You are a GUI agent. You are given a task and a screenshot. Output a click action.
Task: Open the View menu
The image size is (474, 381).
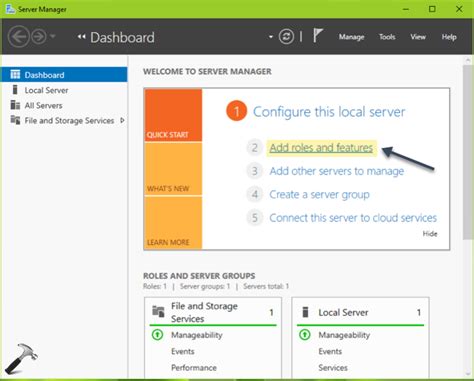click(x=418, y=37)
